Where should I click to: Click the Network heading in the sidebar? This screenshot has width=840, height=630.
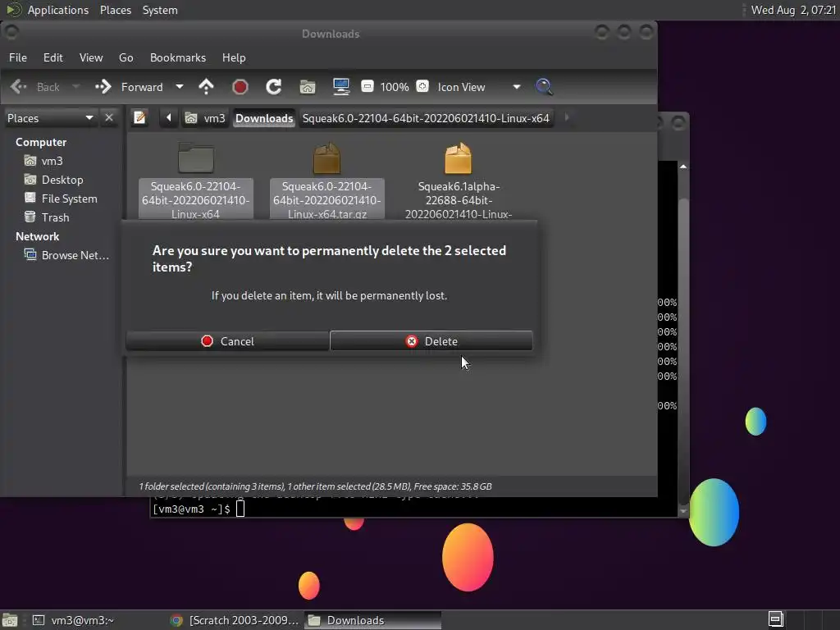[37, 236]
